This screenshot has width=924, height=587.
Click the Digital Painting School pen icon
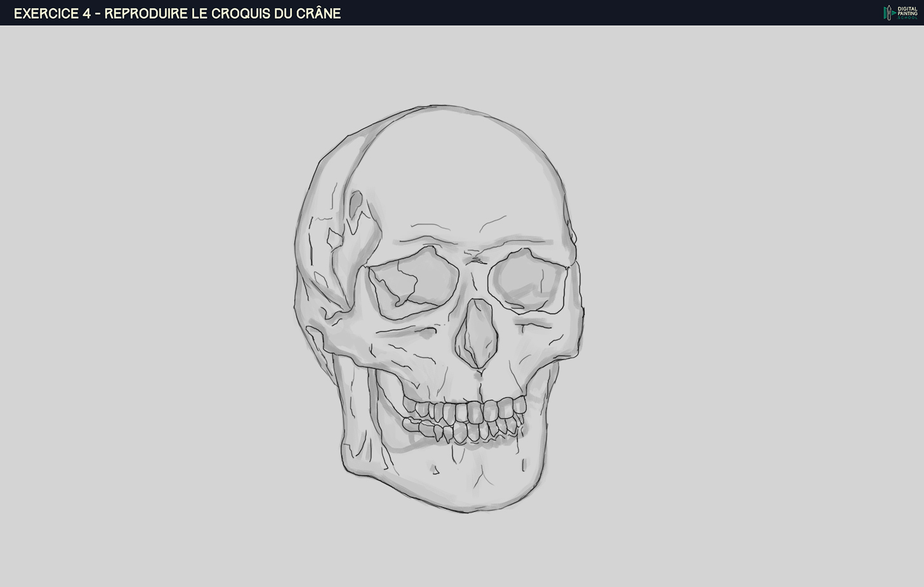[888, 13]
